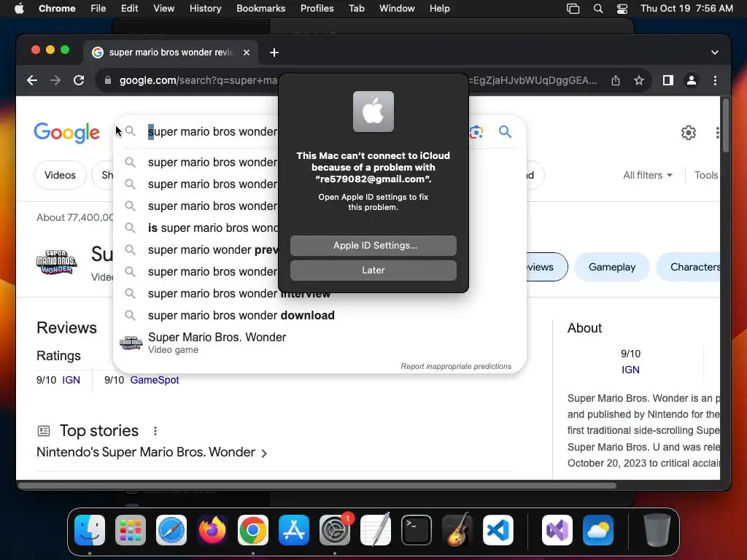Run search with blue magnifier icon
The width and height of the screenshot is (747, 560).
(x=505, y=131)
